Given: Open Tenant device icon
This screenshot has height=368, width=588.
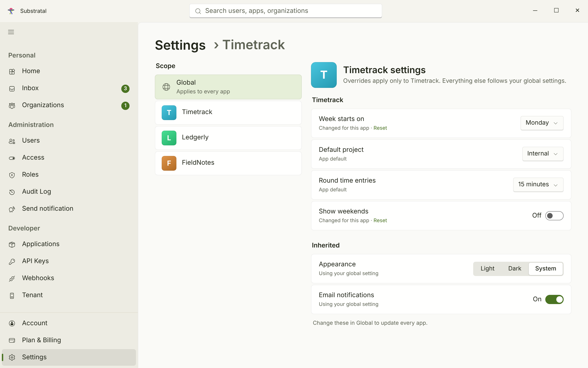Looking at the screenshot, I should [12, 296].
